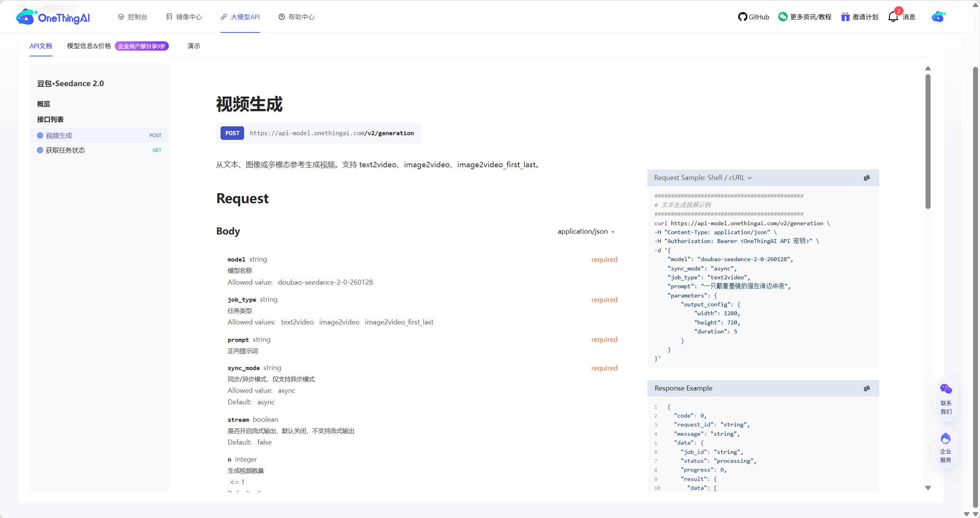Click the OneThingAI logo

(53, 17)
